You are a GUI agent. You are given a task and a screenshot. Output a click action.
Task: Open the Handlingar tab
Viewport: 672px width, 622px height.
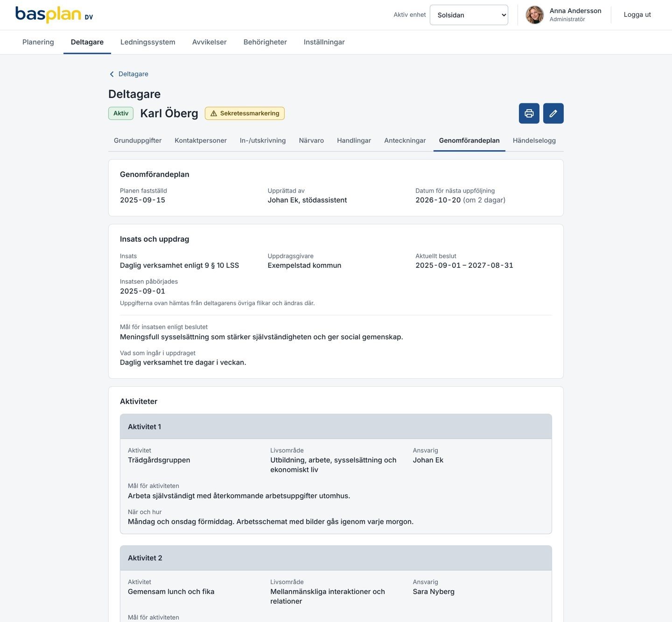(354, 140)
